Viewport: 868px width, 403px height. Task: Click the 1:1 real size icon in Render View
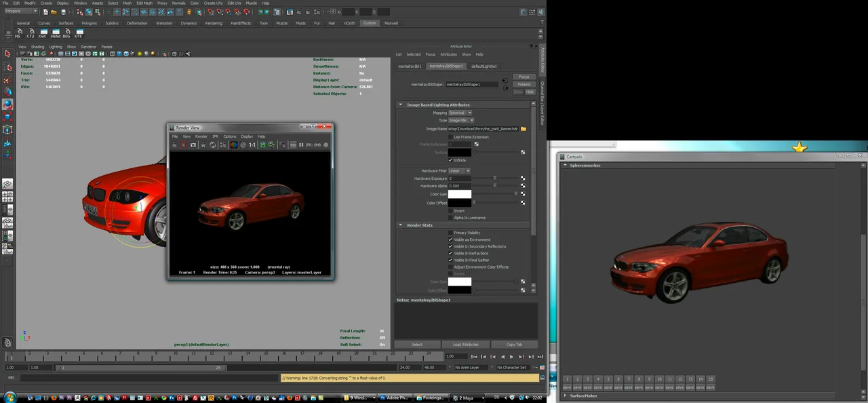[252, 145]
